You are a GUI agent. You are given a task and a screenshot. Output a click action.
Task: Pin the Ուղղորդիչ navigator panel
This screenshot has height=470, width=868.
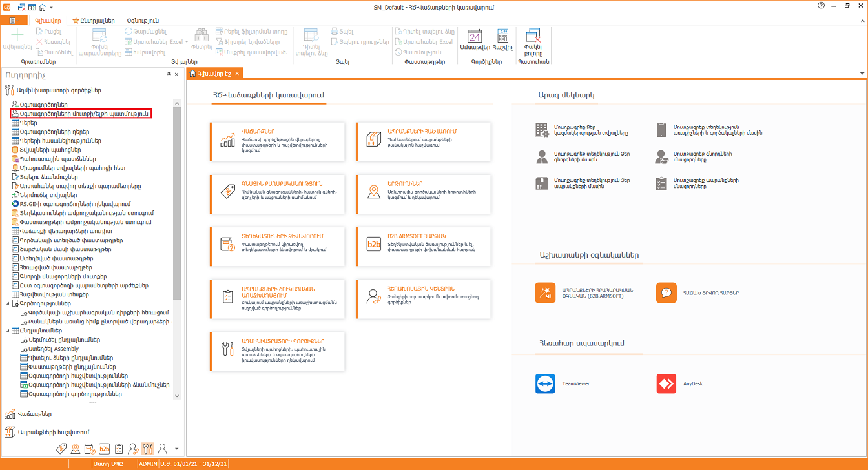point(169,74)
